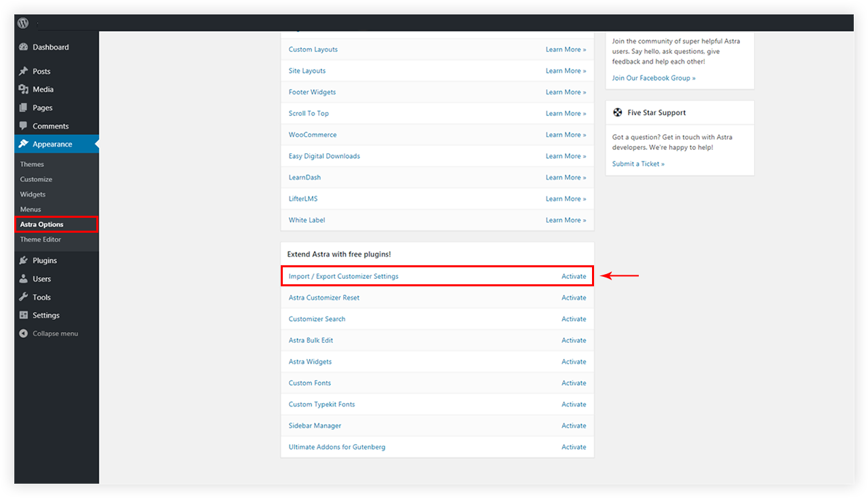Activate Sidebar Manager plugin

point(574,426)
